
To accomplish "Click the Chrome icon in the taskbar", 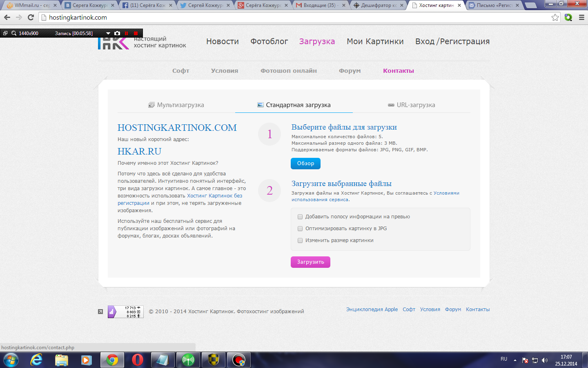I will click(x=112, y=360).
